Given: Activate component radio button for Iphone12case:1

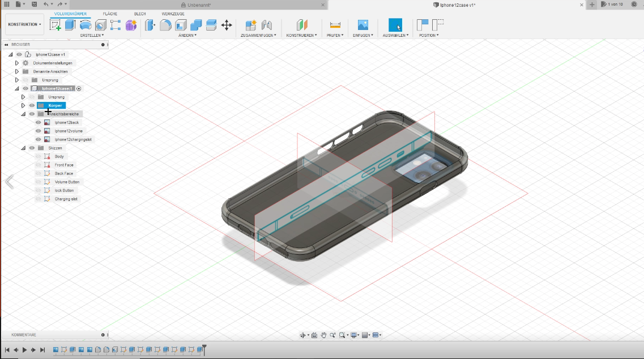Looking at the screenshot, I should [x=79, y=88].
